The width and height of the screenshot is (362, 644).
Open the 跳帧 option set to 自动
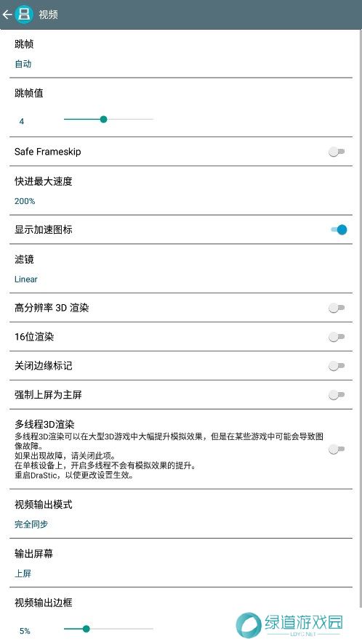coord(181,54)
